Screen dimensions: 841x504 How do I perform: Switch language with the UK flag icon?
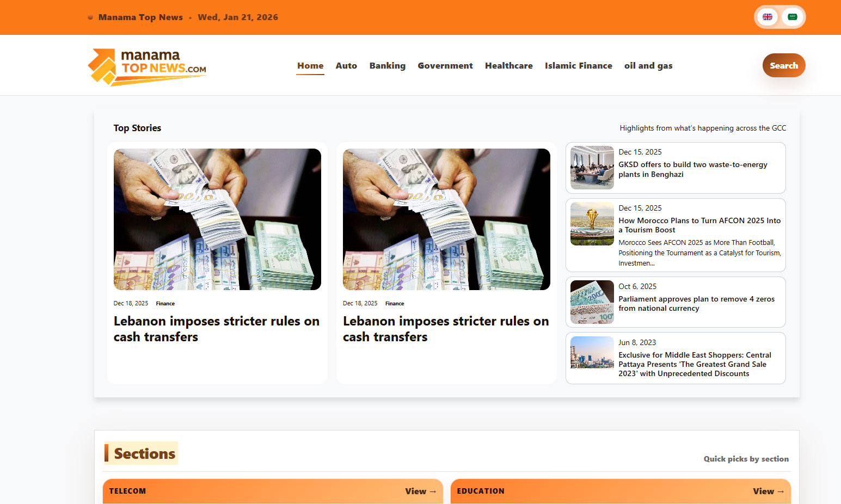click(768, 17)
